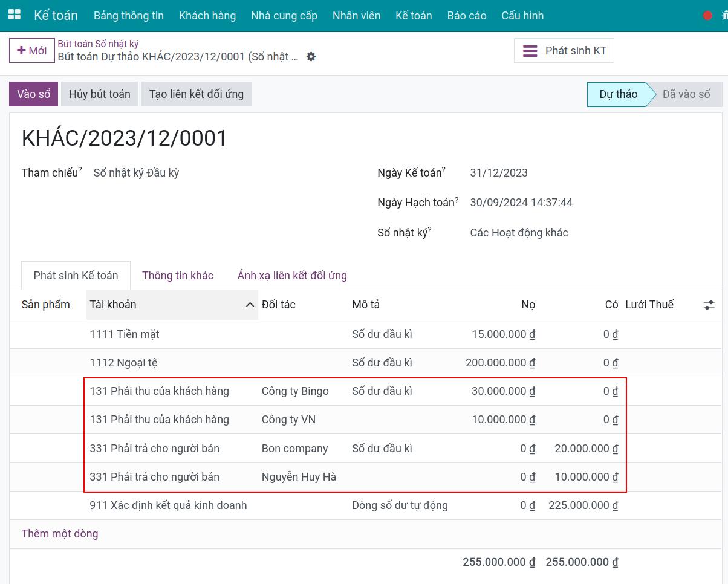The width and height of the screenshot is (728, 584).
Task: Click partner cell Nguyễn Huy Hà
Action: coord(299,477)
